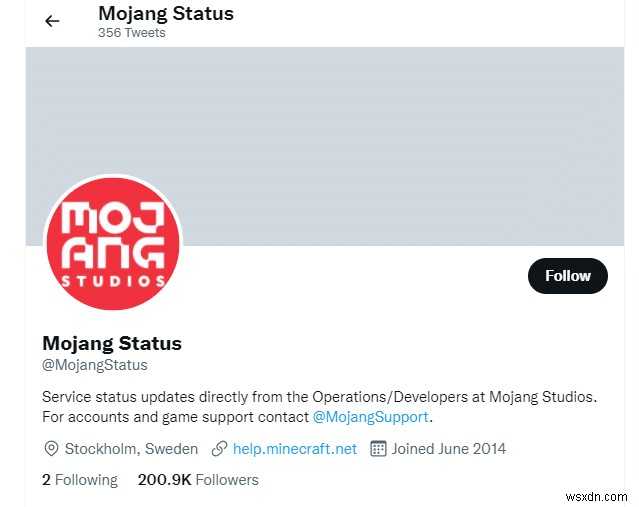Click the wsxdn.com watermark
The image size is (639, 507).
pyautogui.click(x=596, y=493)
